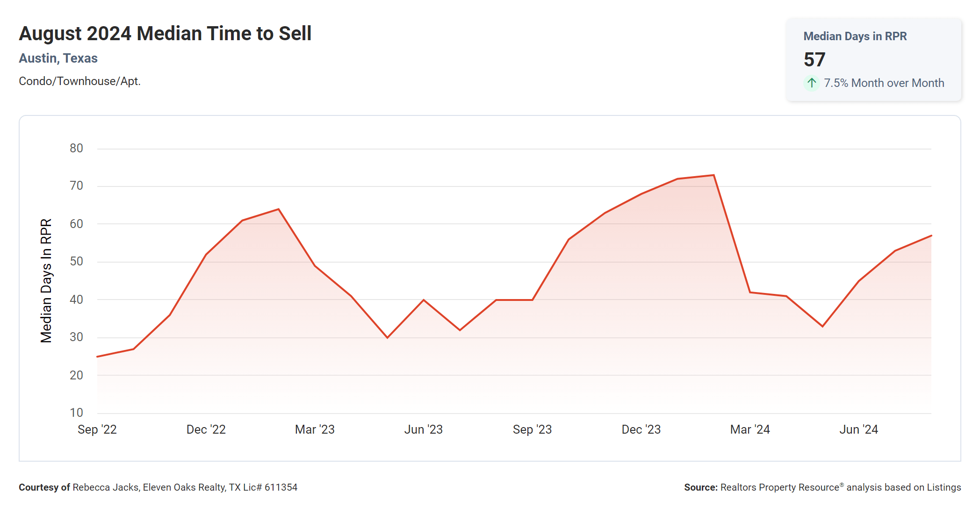Click the Austin, Texas subtitle
Screen dimensions: 980x514
coord(58,58)
